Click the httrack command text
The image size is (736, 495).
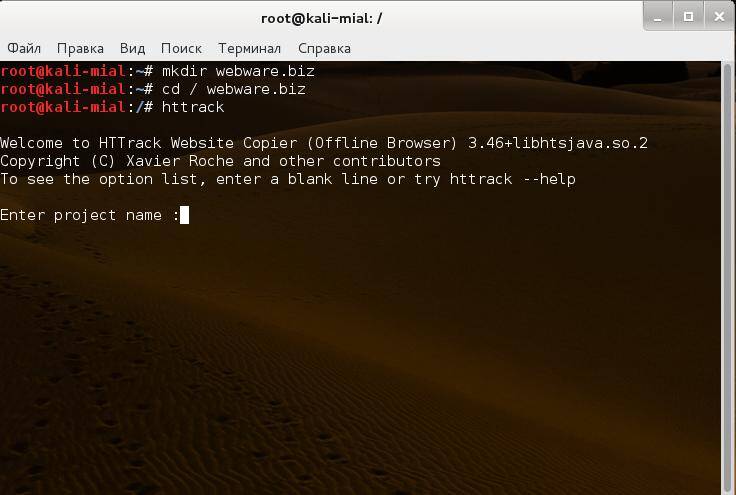(193, 107)
